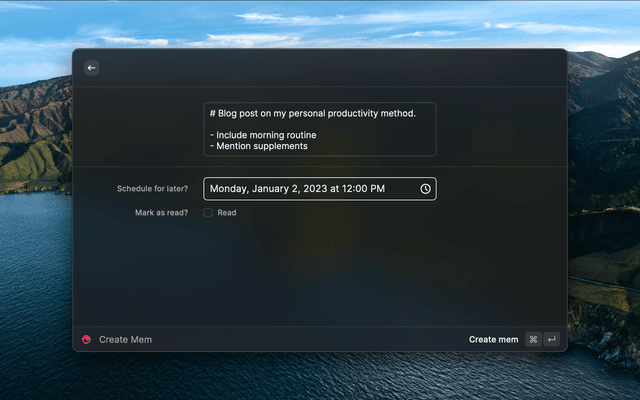Click the blank line in the note text
640x400 pixels.
pyautogui.click(x=300, y=124)
